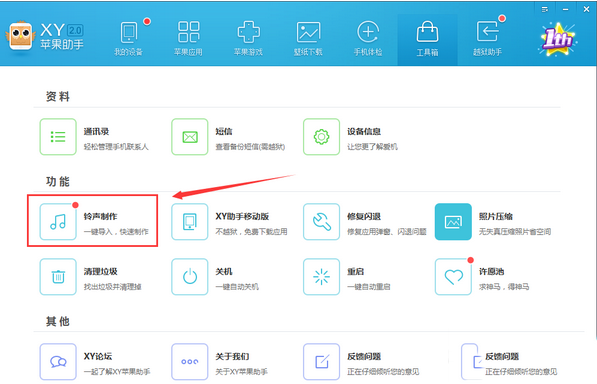Open the 照片压缩 picture icon
Screen dimensions: 597x384
[453, 221]
